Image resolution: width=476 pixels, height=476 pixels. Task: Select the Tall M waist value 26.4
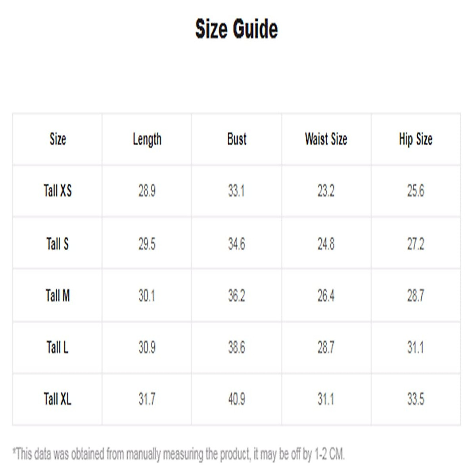(326, 296)
